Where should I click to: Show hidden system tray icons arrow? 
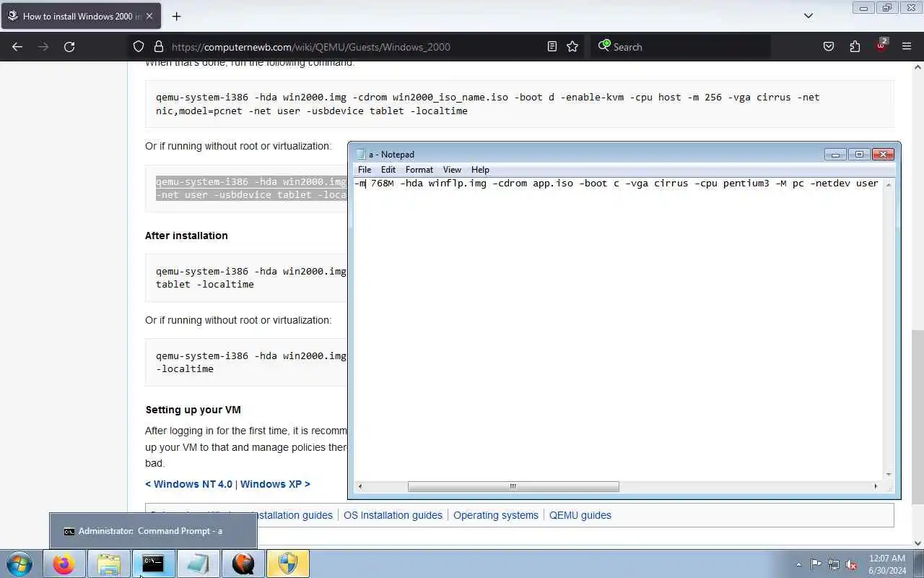pos(798,564)
